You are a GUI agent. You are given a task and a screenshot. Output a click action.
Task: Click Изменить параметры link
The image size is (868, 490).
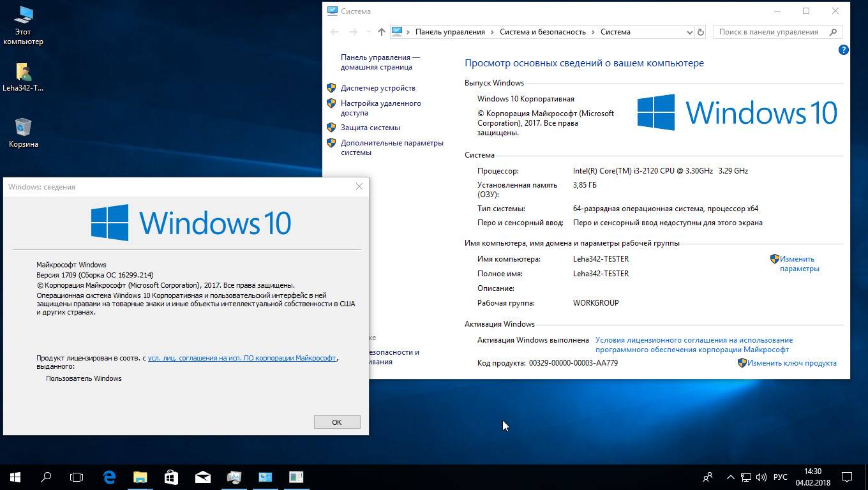(799, 264)
